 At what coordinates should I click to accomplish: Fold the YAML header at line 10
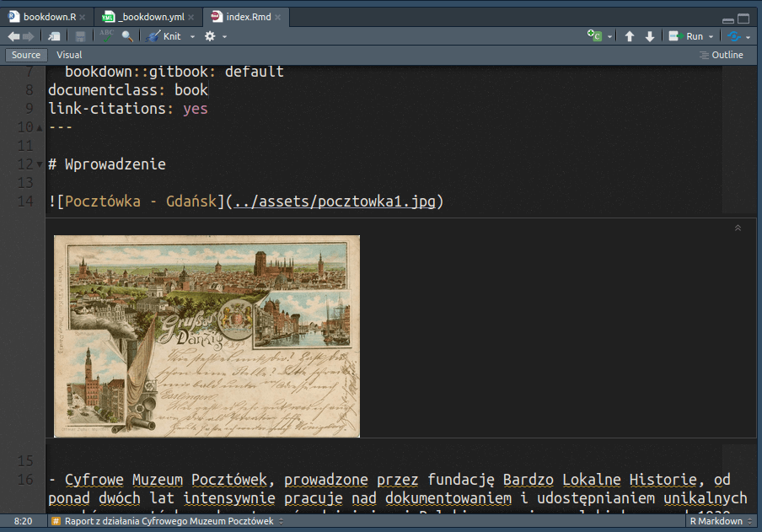pos(40,128)
